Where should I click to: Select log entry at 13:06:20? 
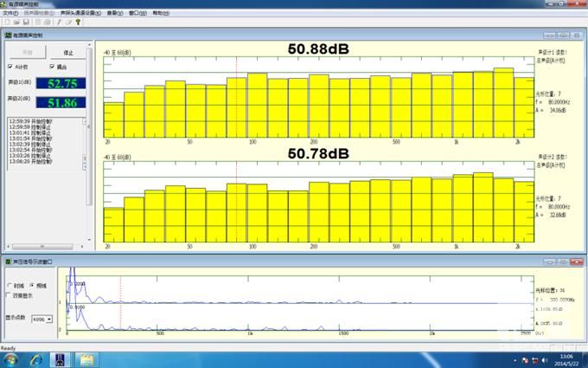pos(31,161)
